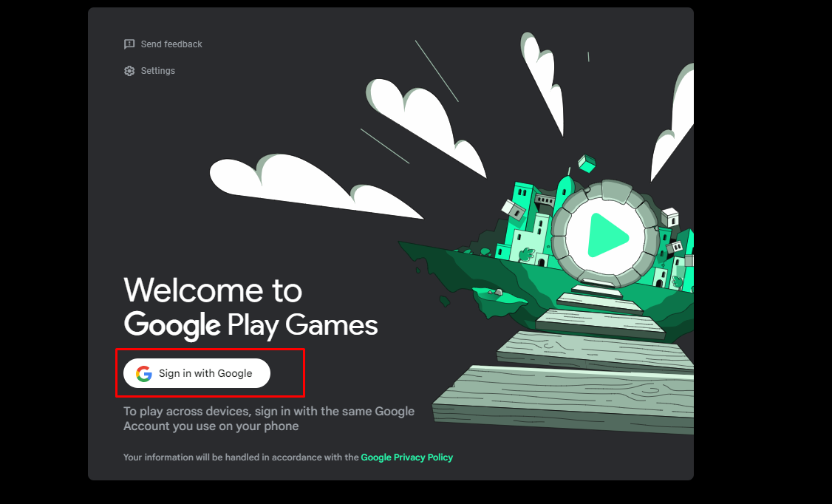Click the Send feedback label
The image size is (832, 504).
pos(171,44)
